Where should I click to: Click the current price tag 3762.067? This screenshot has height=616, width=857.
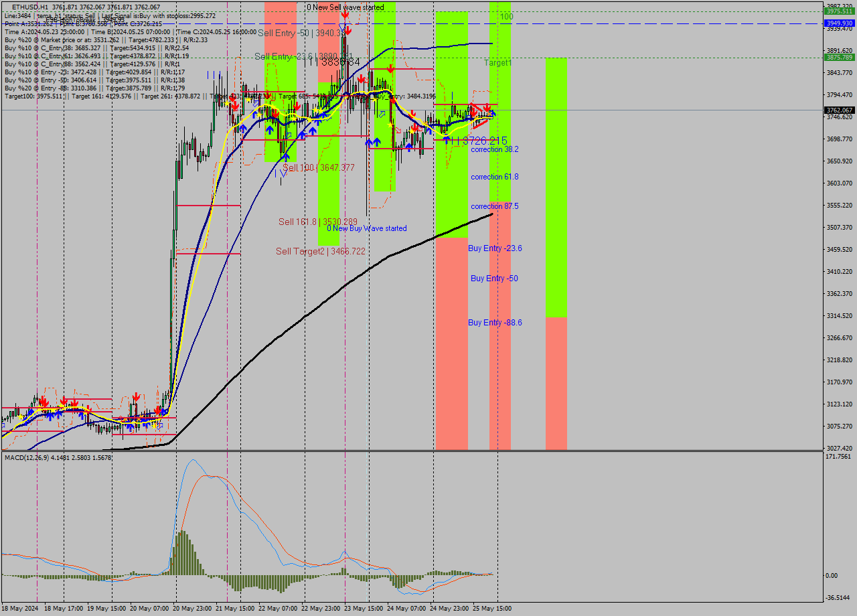tap(839, 110)
